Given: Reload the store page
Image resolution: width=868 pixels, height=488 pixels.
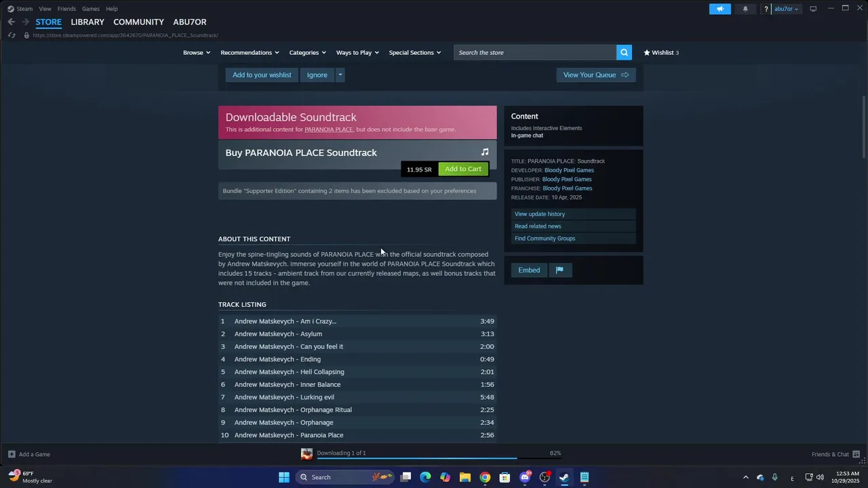Looking at the screenshot, I should tap(12, 35).
